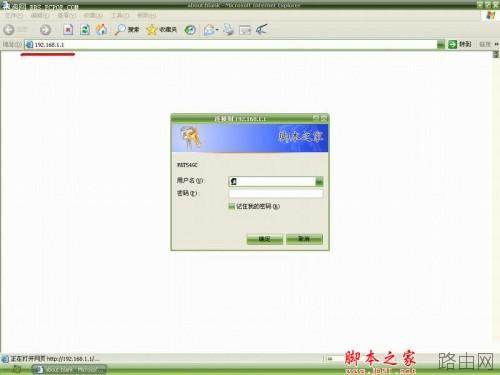The height and width of the screenshot is (375, 500).
Task: Refresh the current page
Action: pos(85,30)
